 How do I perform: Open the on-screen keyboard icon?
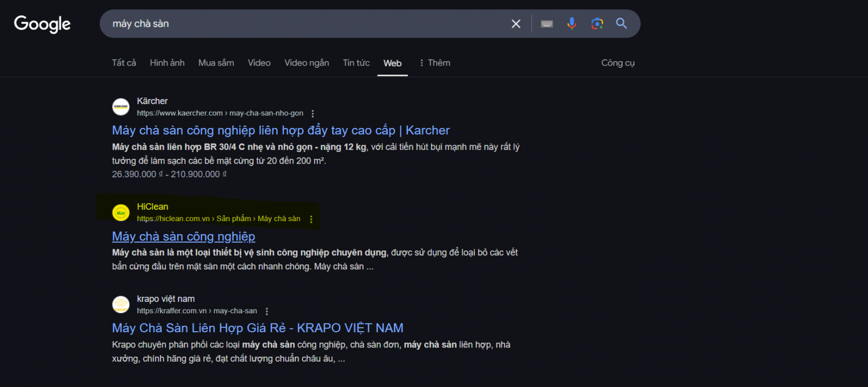pos(547,24)
